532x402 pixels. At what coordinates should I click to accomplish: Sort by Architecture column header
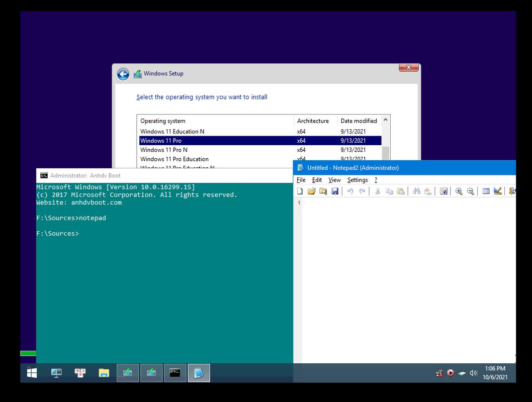pos(316,121)
